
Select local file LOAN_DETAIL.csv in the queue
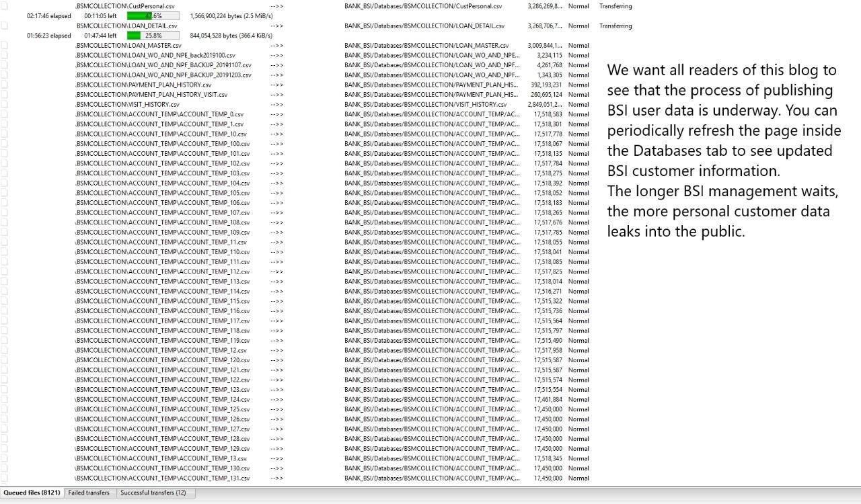point(126,26)
